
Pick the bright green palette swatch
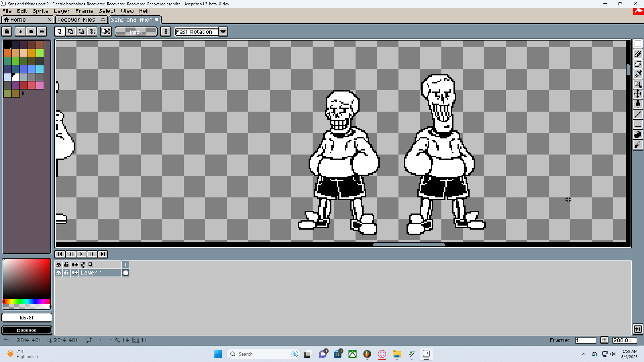pyautogui.click(x=40, y=53)
